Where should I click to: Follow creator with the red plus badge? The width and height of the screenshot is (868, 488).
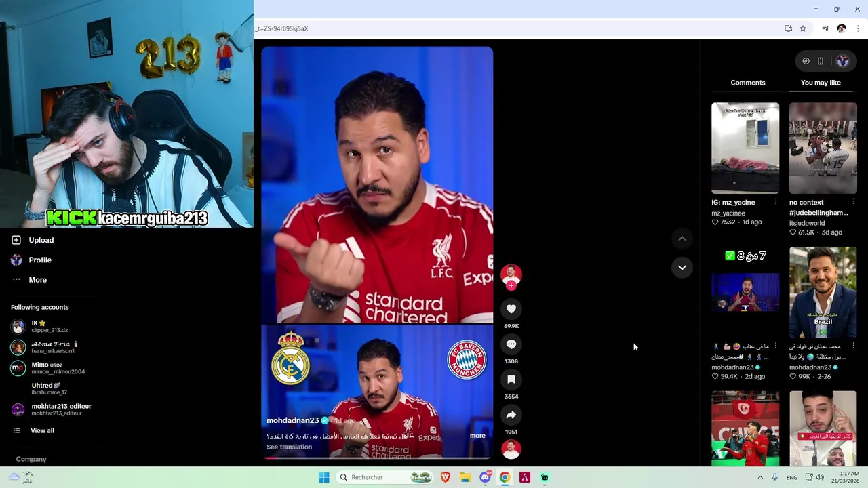pos(511,286)
